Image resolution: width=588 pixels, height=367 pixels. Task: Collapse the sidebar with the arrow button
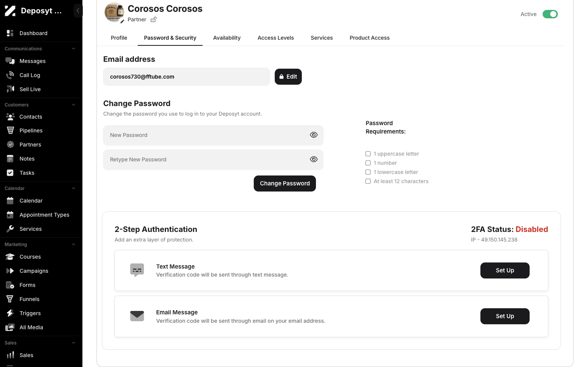78,11
